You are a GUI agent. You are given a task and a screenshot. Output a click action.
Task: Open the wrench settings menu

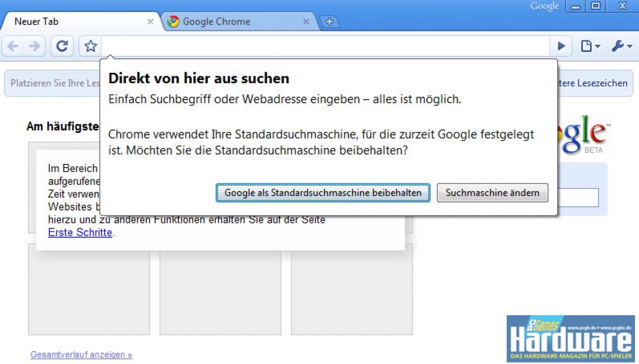pos(622,46)
